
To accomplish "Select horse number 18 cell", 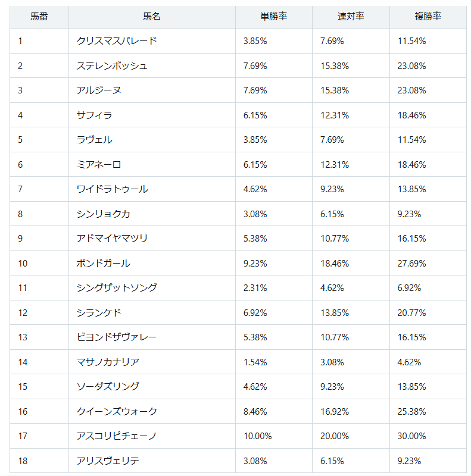I will 39,461.
